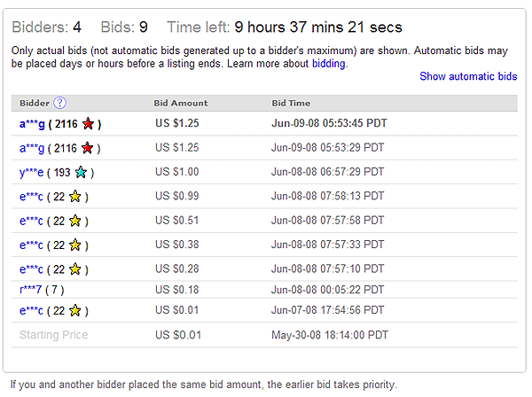Open e***c on the US $0.51 bid
532x397 pixels.
[31, 221]
